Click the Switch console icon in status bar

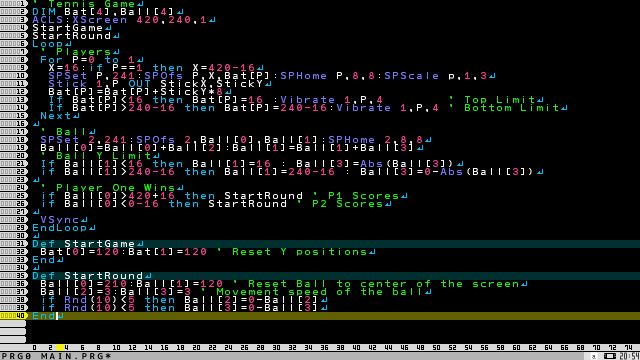pyautogui.click(x=610, y=356)
